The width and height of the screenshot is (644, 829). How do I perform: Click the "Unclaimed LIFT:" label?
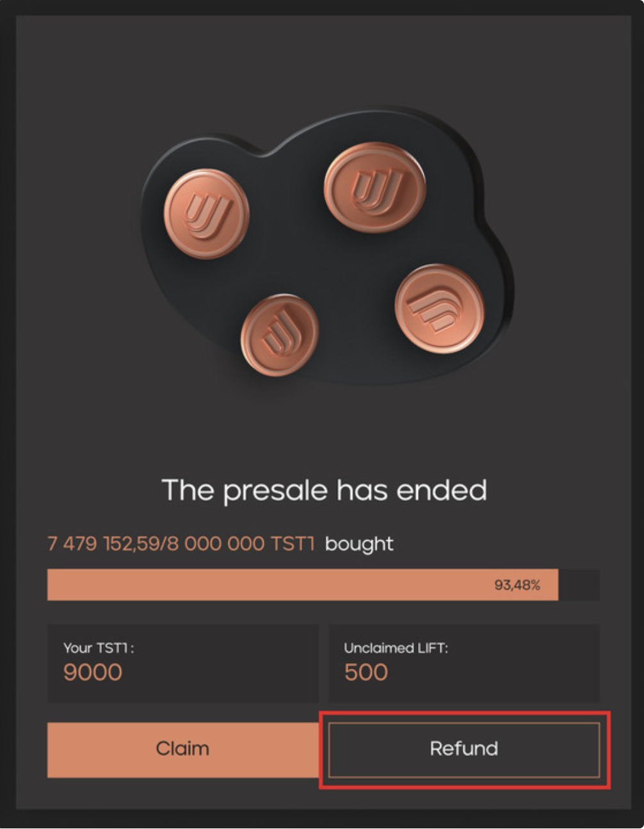point(396,648)
